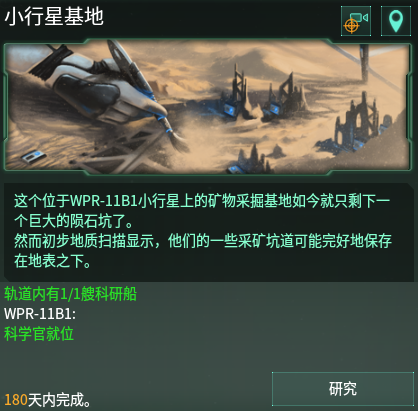418x411 pixels.
Task: Select the paragraph starting with 然而初步地质扫描
Action: coord(203,251)
